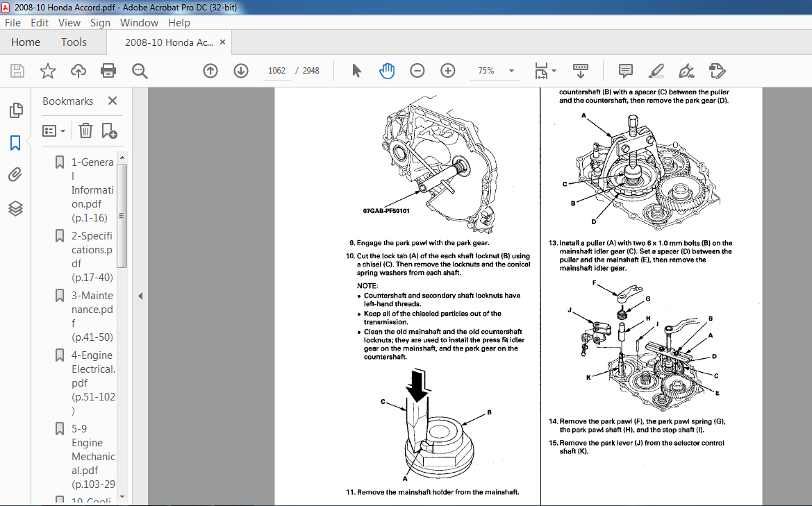Open the zoom level dropdown
The height and width of the screenshot is (506, 812).
pos(512,71)
